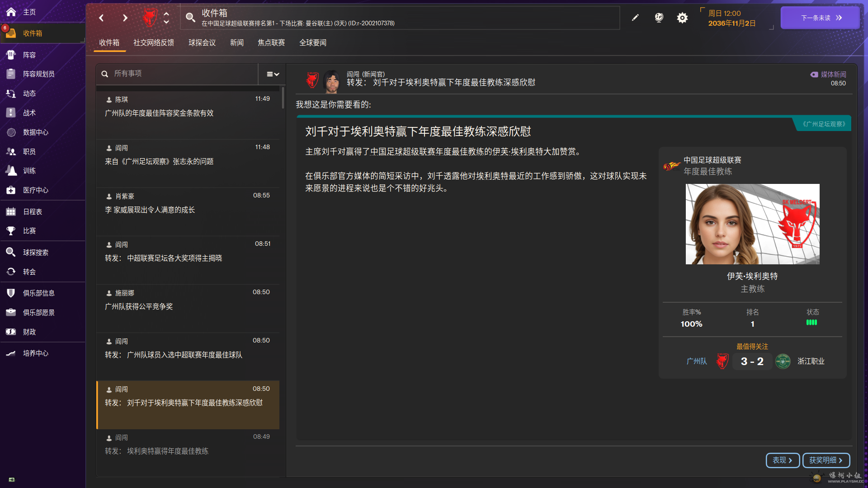Open the settings gear icon
The height and width of the screenshot is (488, 868).
682,18
